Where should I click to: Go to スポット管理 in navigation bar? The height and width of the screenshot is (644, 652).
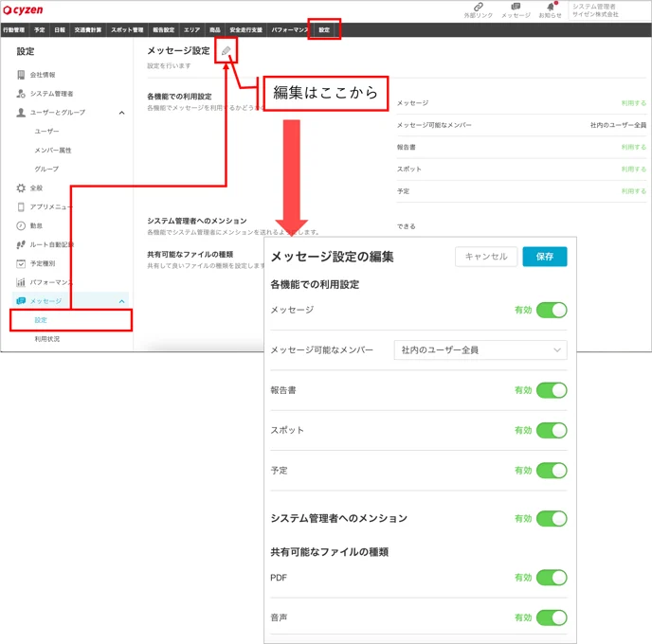(127, 29)
